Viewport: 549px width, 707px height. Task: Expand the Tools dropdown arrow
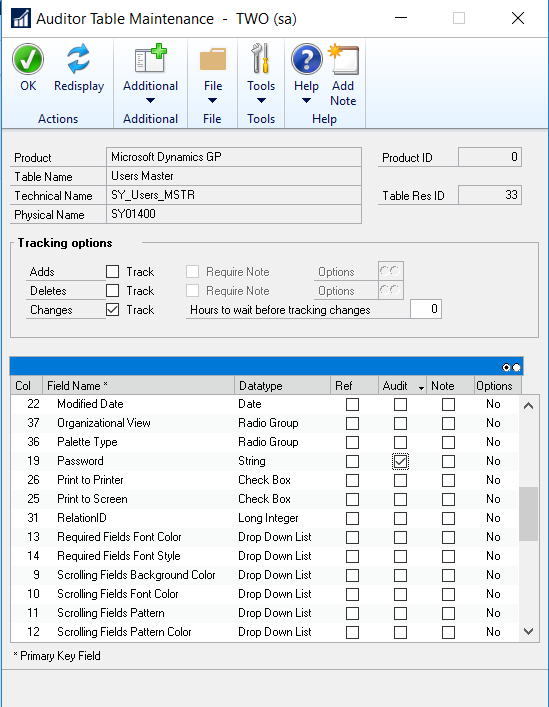(x=261, y=101)
